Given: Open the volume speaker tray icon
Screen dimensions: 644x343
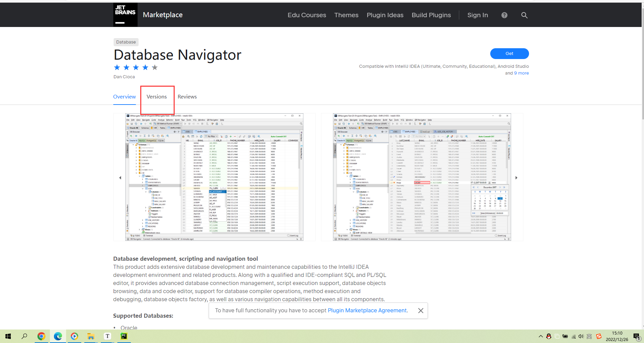Looking at the screenshot, I should coord(581,336).
